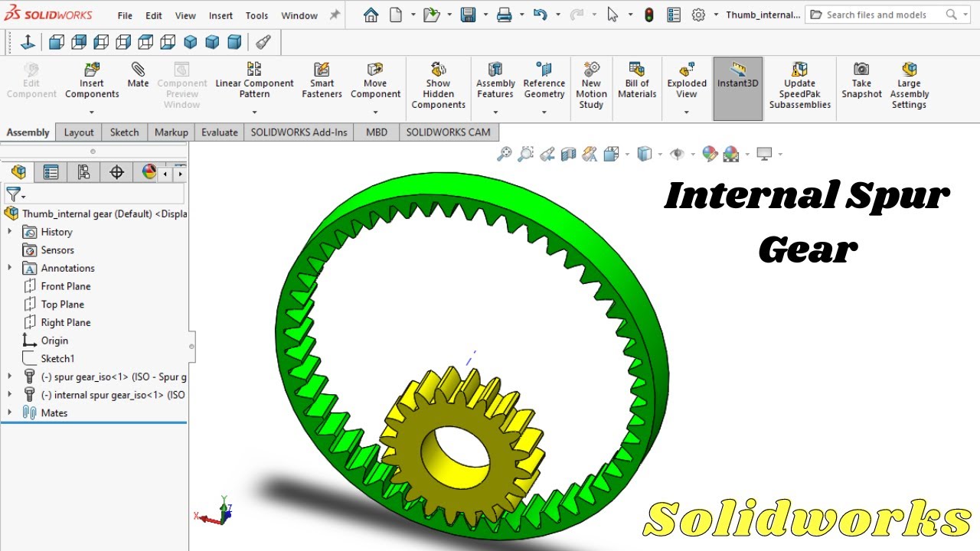The height and width of the screenshot is (551, 980).
Task: Open the Tools menu
Action: pos(256,15)
